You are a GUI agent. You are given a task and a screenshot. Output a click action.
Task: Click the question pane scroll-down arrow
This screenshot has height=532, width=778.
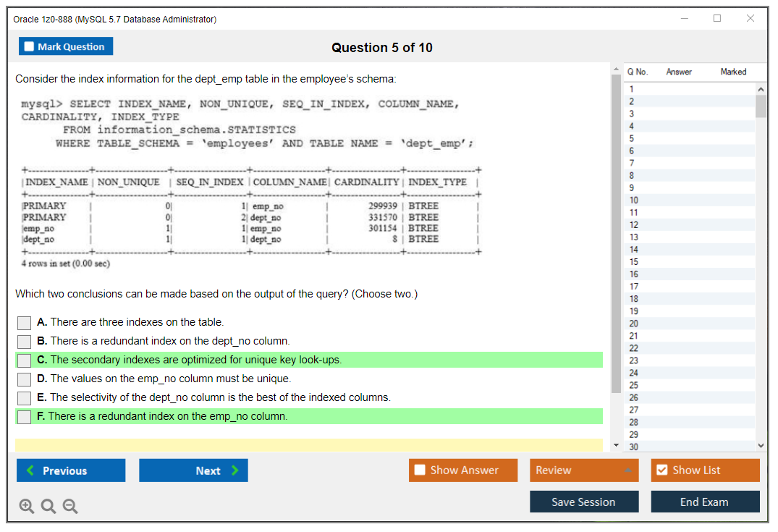(x=617, y=444)
